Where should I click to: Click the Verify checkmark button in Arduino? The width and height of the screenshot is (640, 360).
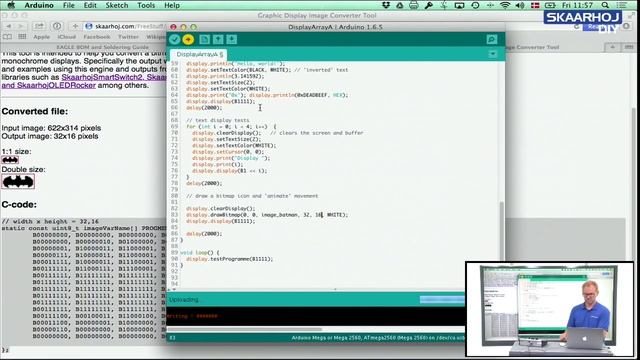175,39
